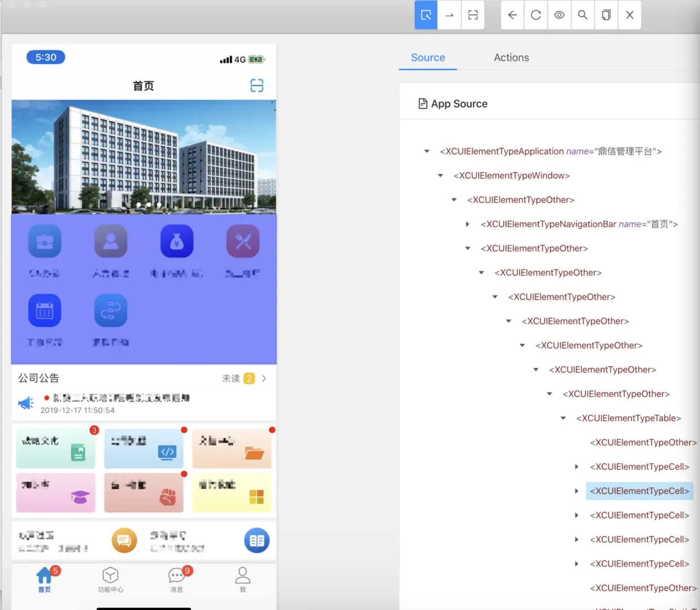Image resolution: width=700 pixels, height=610 pixels.
Task: Click the 5:30 time indicator
Action: click(x=46, y=57)
